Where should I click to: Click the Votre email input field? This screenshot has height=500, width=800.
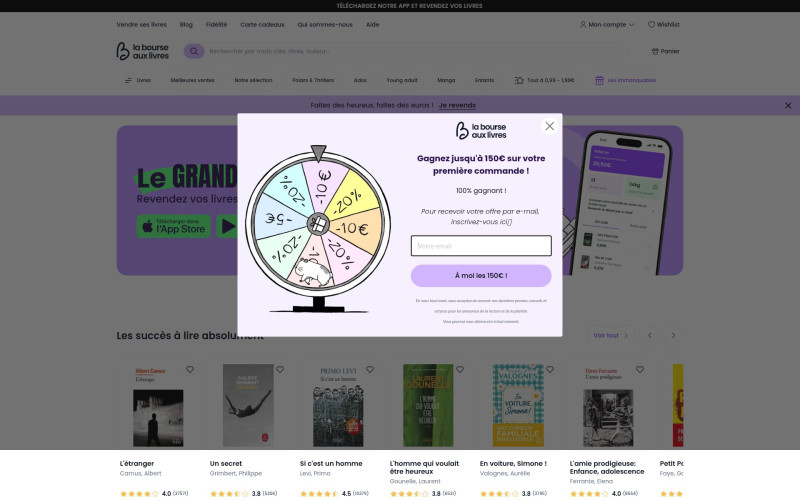(481, 246)
